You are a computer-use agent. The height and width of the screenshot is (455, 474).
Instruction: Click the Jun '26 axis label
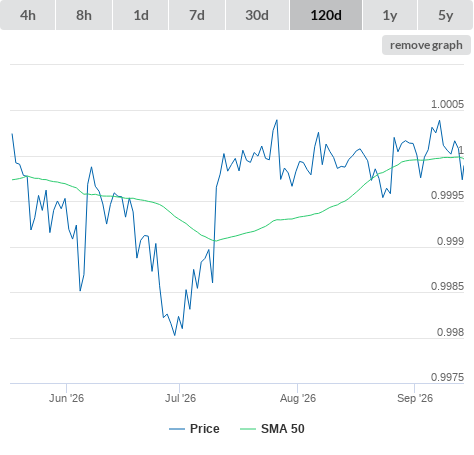click(x=66, y=398)
